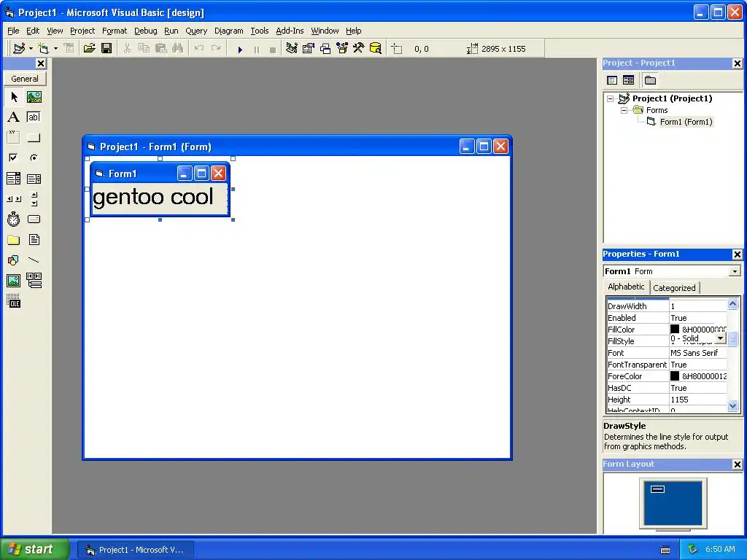Screen dimensions: 747x560
Task: Select the CommandButton control tool
Action: (34, 138)
